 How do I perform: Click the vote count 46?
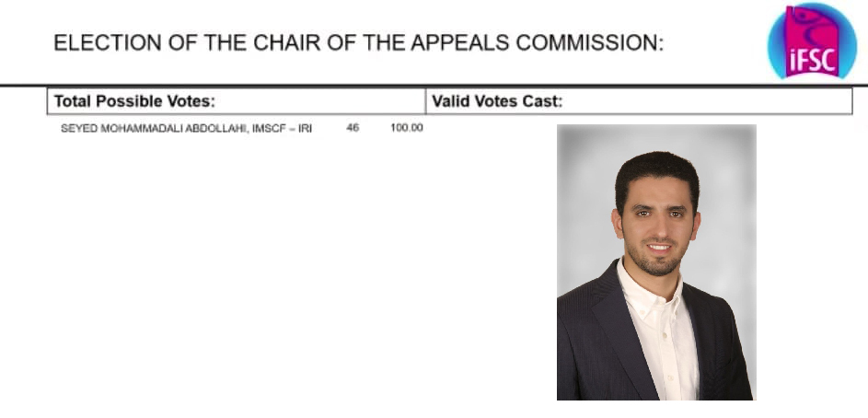353,128
